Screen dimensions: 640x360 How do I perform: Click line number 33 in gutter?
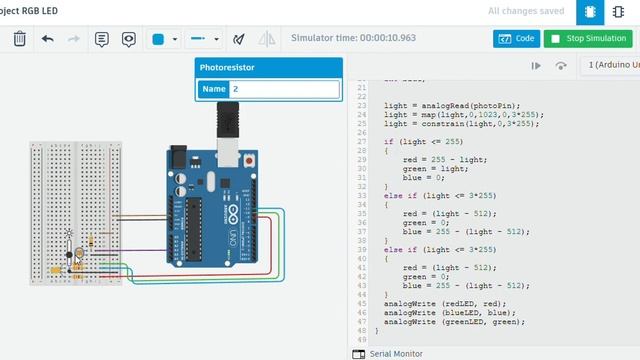point(362,196)
